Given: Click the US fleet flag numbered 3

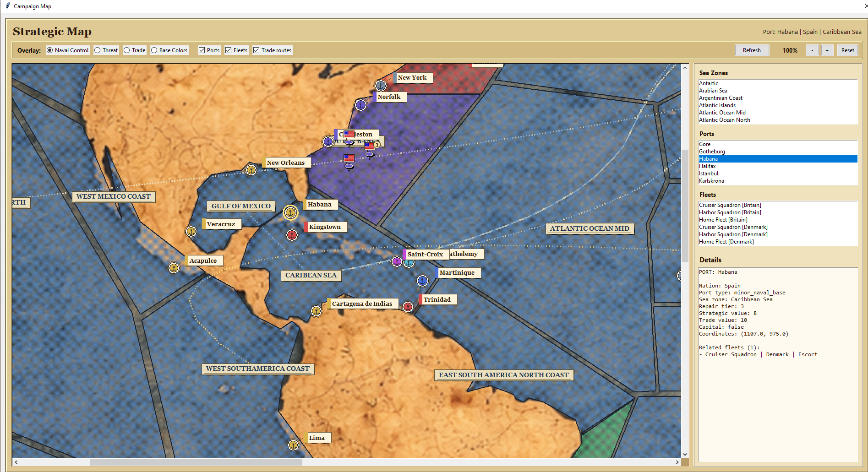Looking at the screenshot, I should point(370,146).
